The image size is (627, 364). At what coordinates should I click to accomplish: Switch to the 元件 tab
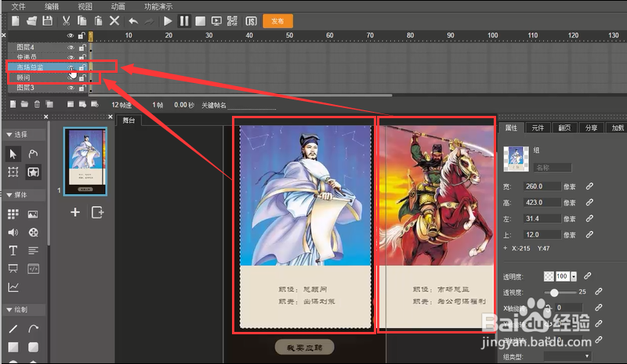538,128
